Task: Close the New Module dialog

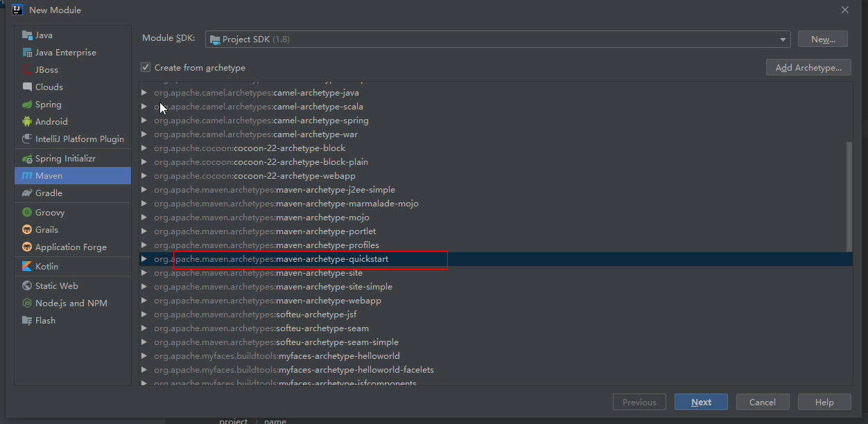Action: pos(845,10)
